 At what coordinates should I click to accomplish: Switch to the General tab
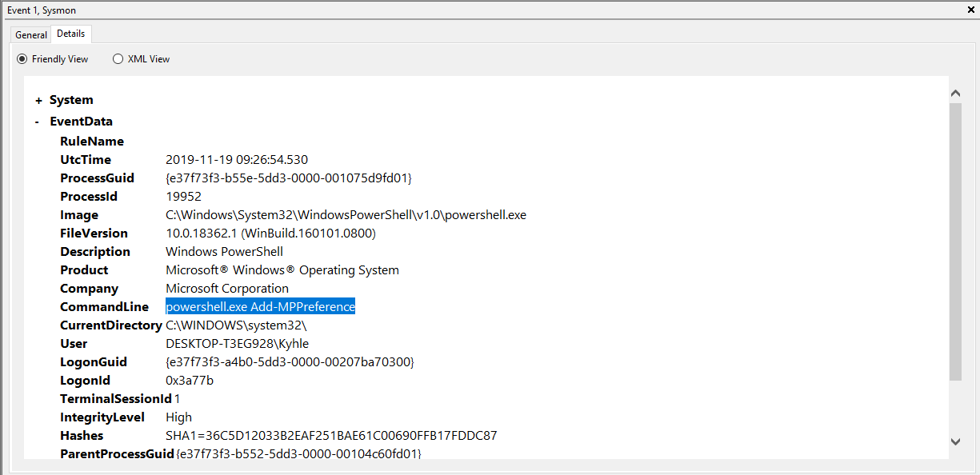click(31, 35)
